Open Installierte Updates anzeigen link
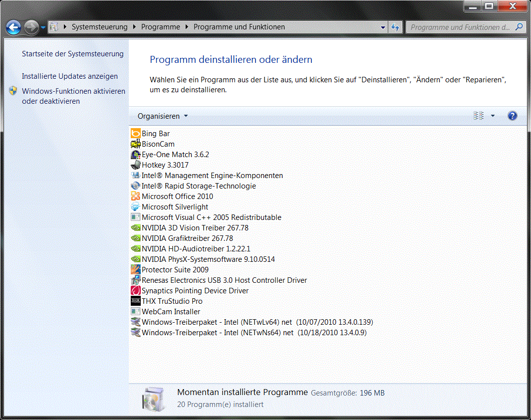531x420 pixels. click(x=70, y=76)
